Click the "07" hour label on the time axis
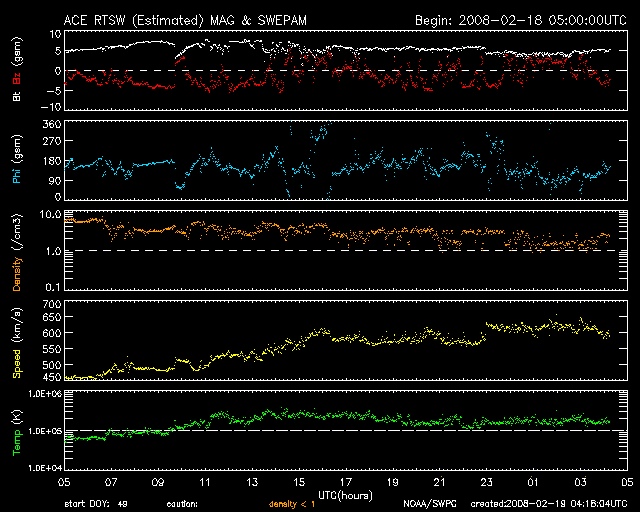 click(111, 482)
